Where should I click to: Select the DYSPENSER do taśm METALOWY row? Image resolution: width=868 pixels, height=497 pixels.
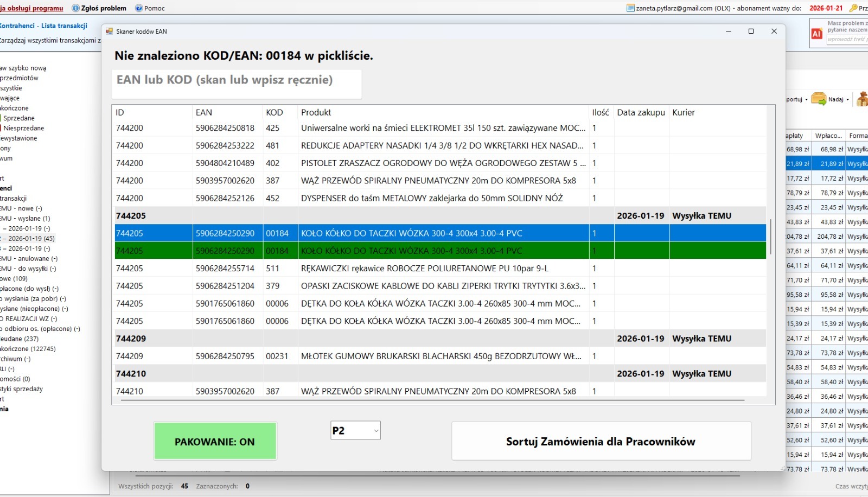439,199
